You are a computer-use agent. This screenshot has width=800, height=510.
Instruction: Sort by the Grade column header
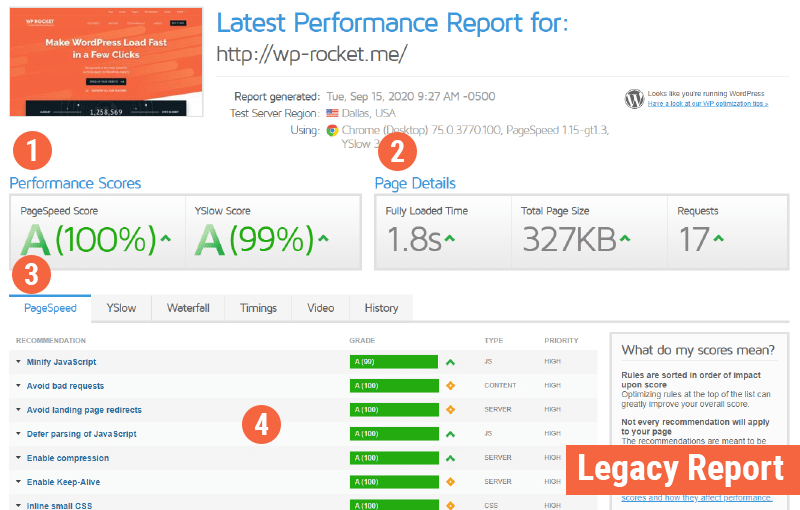362,340
